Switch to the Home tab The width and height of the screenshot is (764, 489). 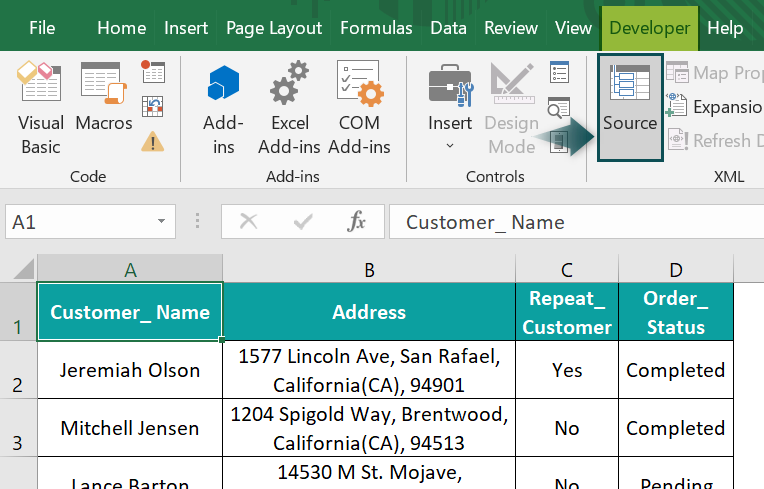click(x=121, y=28)
